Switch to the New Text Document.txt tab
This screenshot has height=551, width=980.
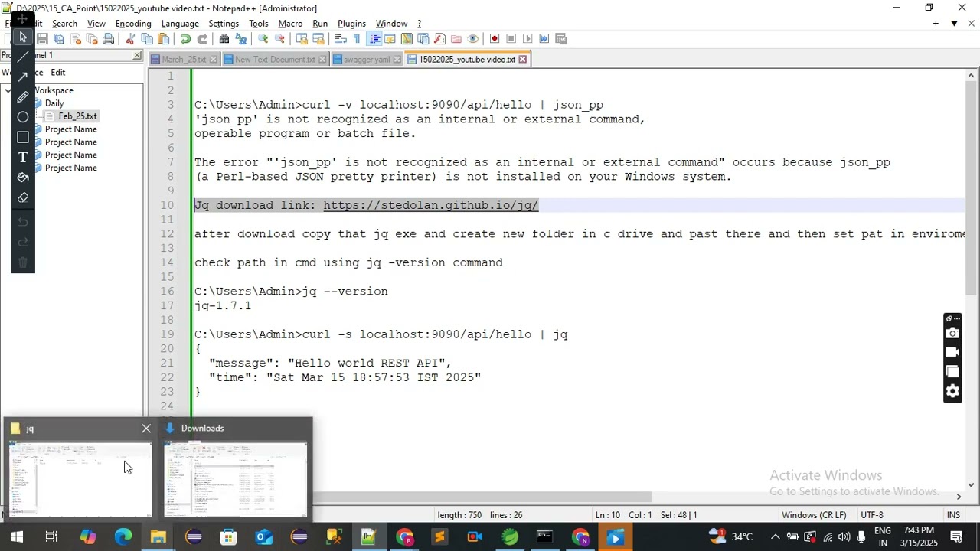(275, 60)
